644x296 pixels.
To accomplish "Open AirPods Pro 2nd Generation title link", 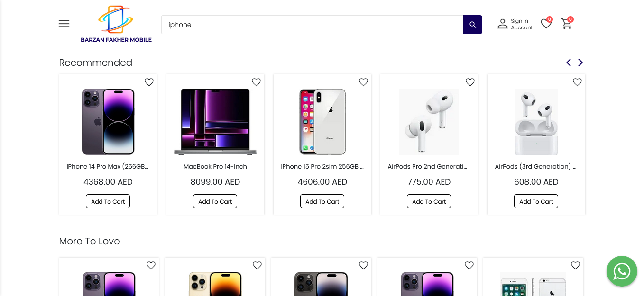I will [427, 167].
